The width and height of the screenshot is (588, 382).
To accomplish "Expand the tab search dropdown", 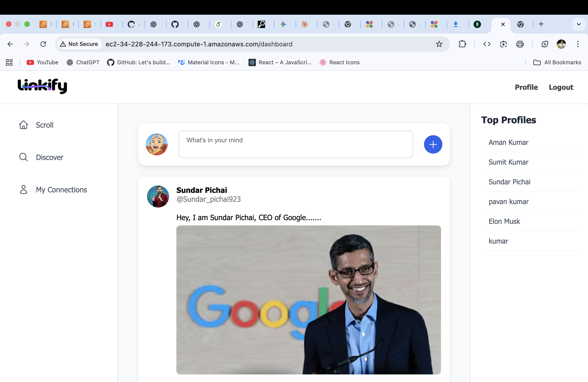I will [579, 24].
